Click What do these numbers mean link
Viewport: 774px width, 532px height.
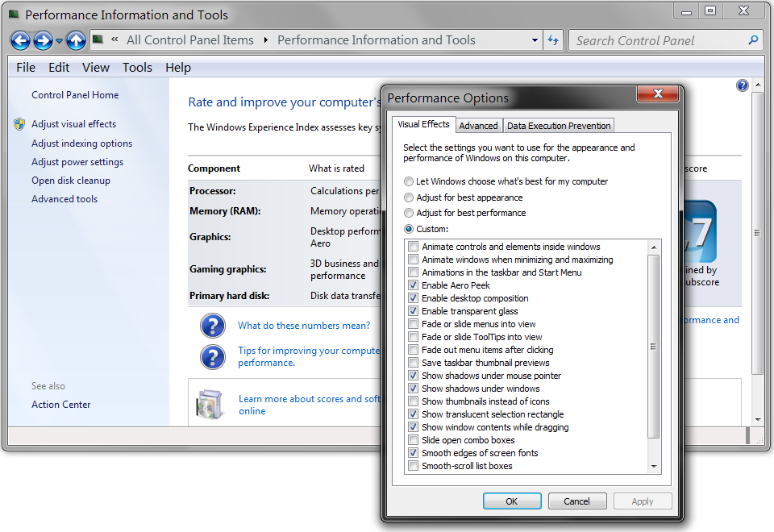(x=304, y=325)
